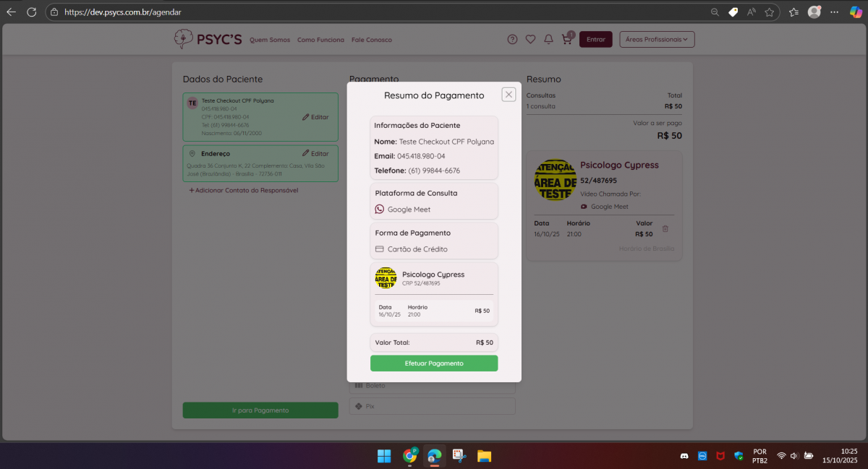Click the Efetuar Pagamento button
The width and height of the screenshot is (868, 469).
coord(434,363)
